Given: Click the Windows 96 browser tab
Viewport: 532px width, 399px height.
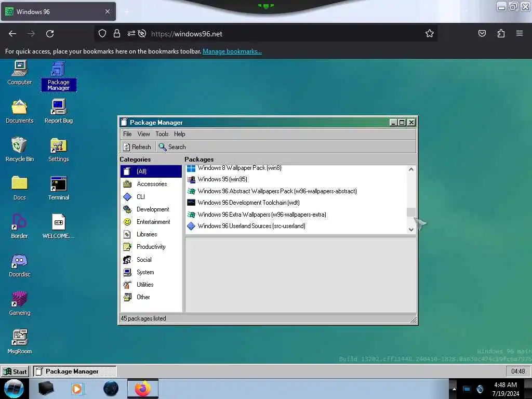Looking at the screenshot, I should pos(58,11).
